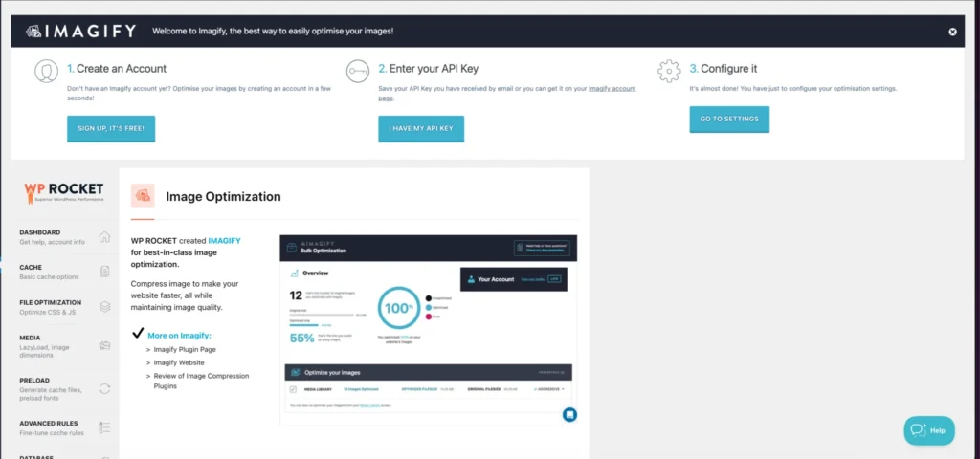
Task: Click the Sign Up, It's Free button
Action: tap(111, 129)
